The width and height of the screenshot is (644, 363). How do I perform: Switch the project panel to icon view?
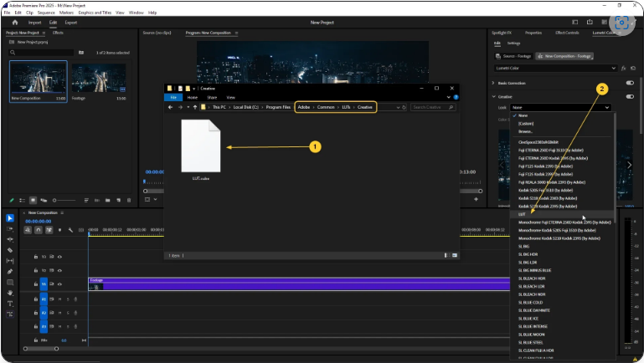[x=33, y=200]
